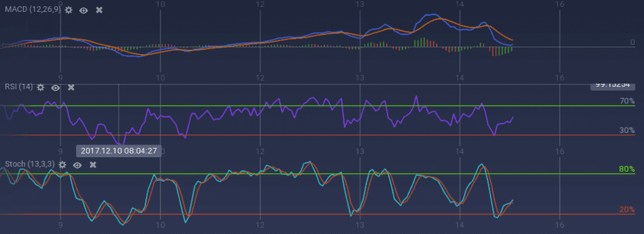Viewport: 644px width, 234px height.
Task: Click the Stoch (13,3,3) label
Action: pyautogui.click(x=30, y=164)
